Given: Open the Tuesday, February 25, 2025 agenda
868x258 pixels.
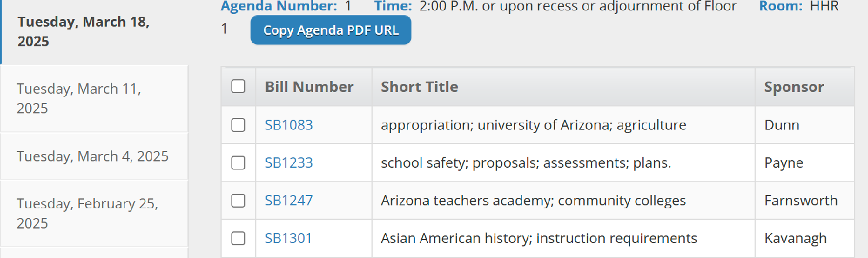Looking at the screenshot, I should (x=87, y=213).
